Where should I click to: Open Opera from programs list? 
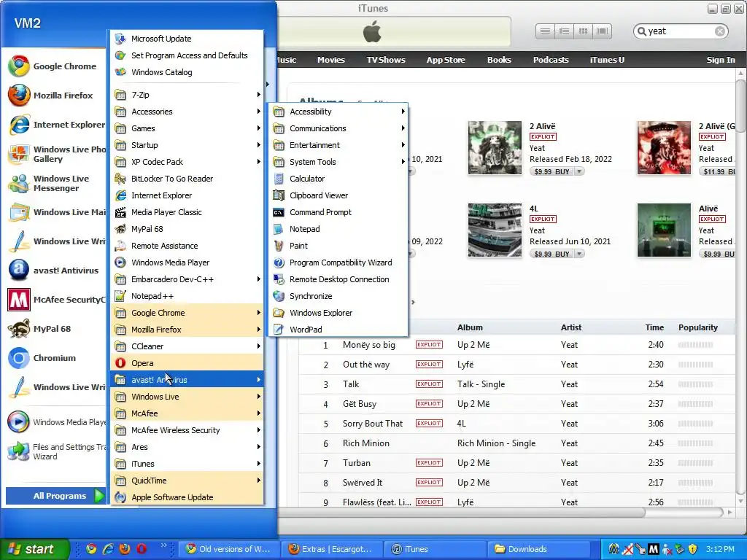[x=187, y=363]
